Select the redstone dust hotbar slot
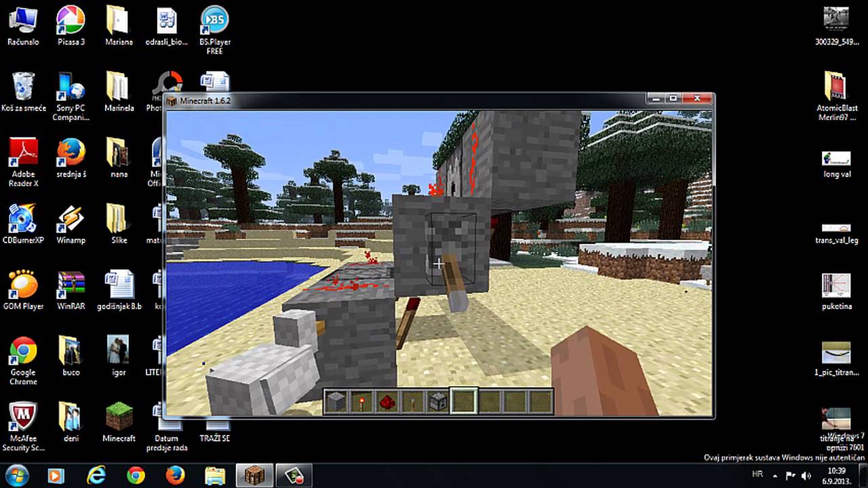868x488 pixels. tap(387, 401)
